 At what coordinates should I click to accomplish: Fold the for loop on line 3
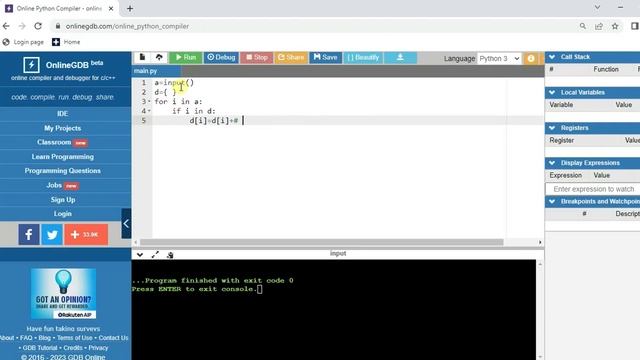[x=149, y=102]
